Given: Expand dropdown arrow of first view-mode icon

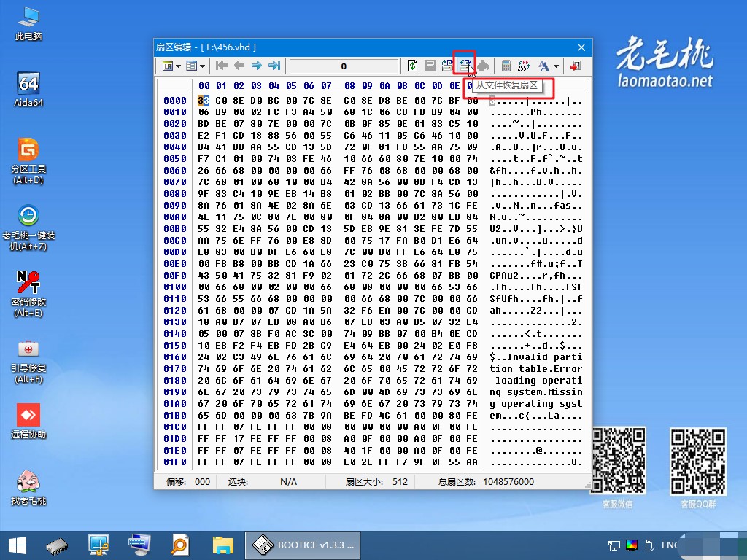Looking at the screenshot, I should 178,66.
